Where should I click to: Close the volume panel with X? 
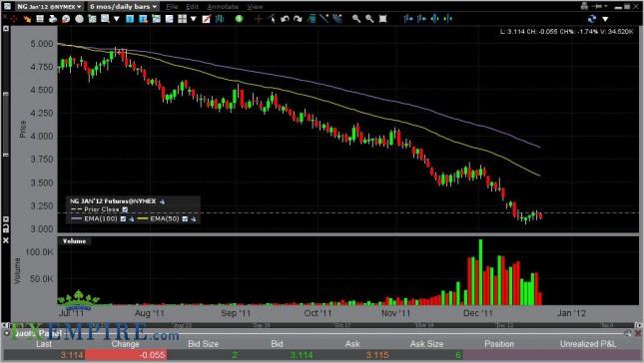(x=6, y=240)
